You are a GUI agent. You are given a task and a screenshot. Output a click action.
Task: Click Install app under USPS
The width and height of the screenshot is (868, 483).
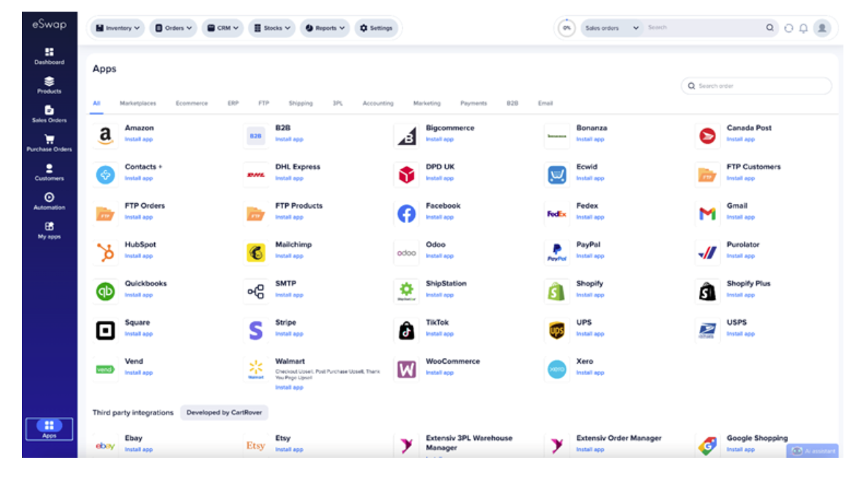(x=740, y=334)
